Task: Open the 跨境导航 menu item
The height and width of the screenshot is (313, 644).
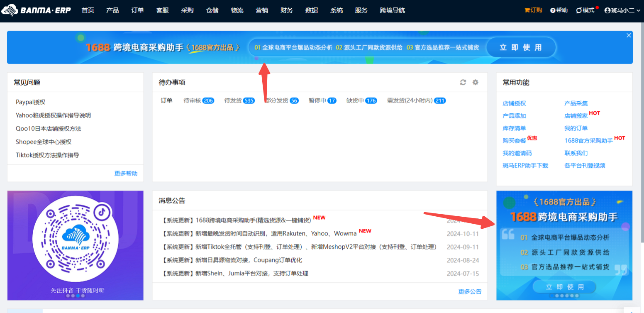Action: pos(392,10)
